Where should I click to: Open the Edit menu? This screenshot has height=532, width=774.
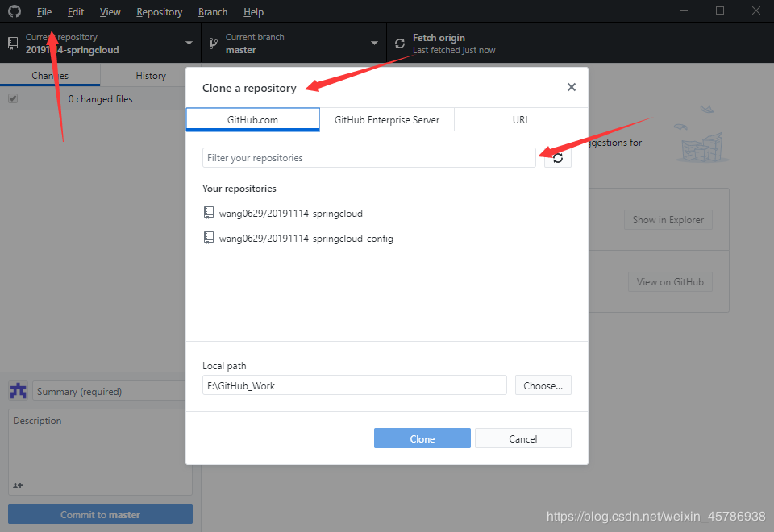76,12
